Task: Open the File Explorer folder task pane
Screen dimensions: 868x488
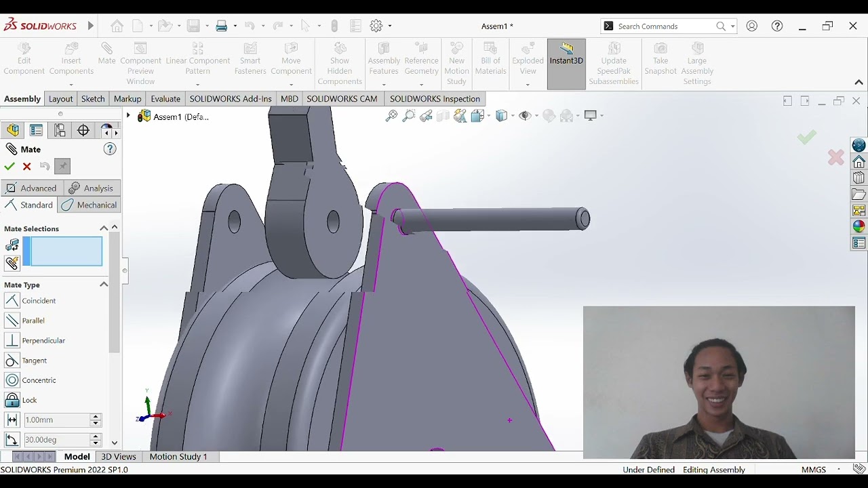Action: tap(859, 195)
